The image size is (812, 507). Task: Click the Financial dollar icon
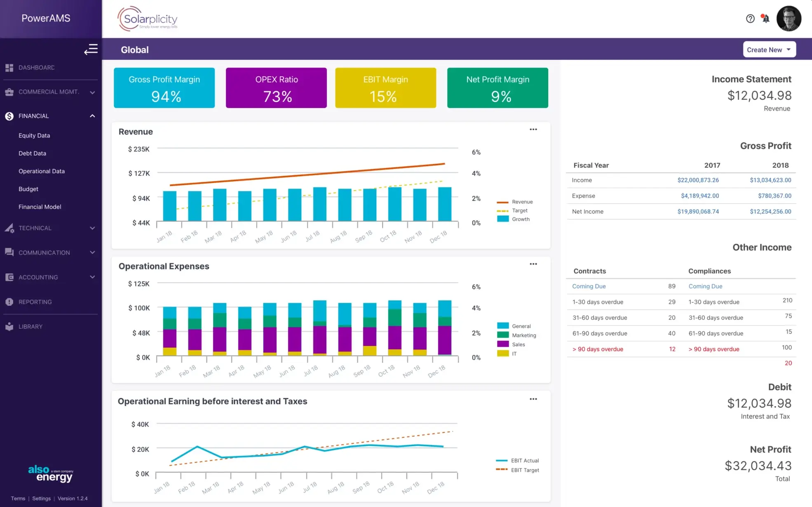tap(9, 116)
